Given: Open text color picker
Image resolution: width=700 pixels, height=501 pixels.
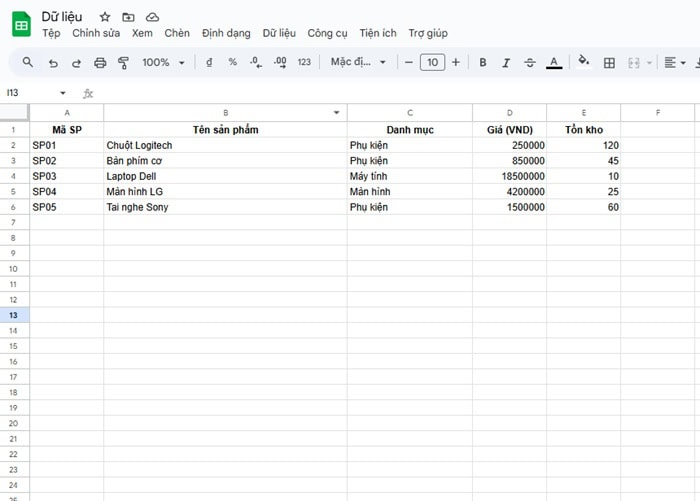Looking at the screenshot, I should pyautogui.click(x=554, y=63).
